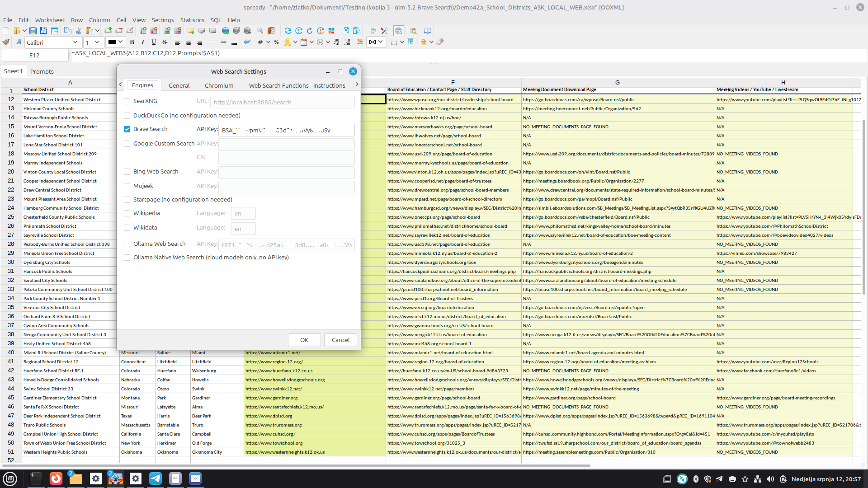The width and height of the screenshot is (868, 488).
Task: Click the Paste clipboard icon
Action: [90, 31]
